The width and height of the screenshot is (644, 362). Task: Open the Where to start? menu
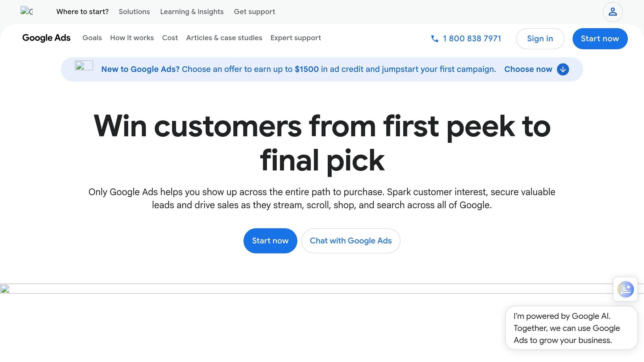pyautogui.click(x=82, y=12)
